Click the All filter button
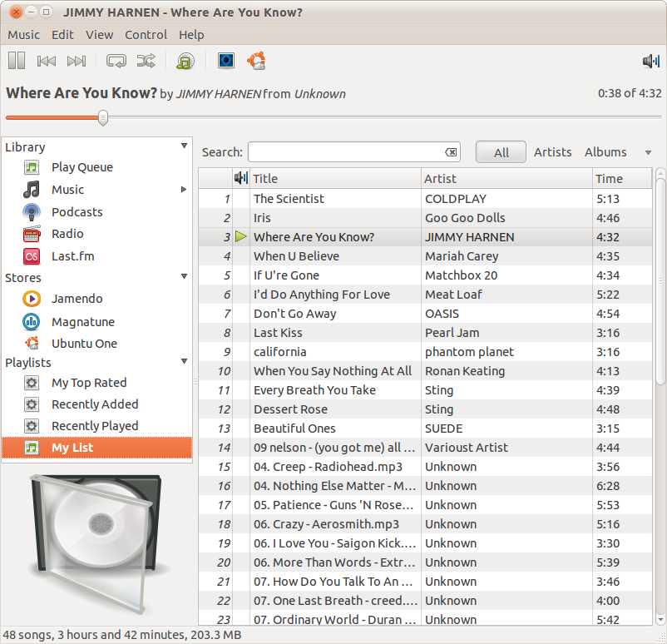 (501, 152)
